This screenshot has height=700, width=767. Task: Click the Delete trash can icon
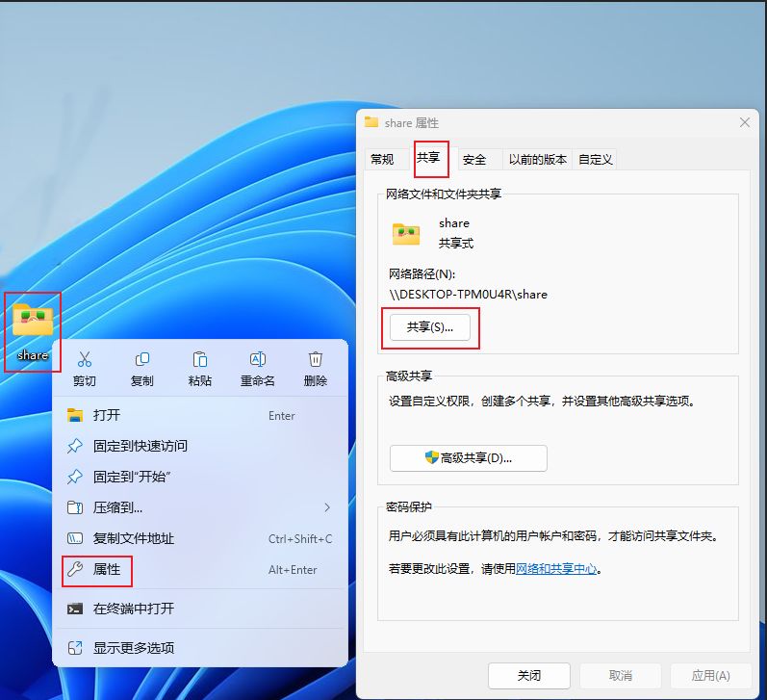tap(315, 360)
